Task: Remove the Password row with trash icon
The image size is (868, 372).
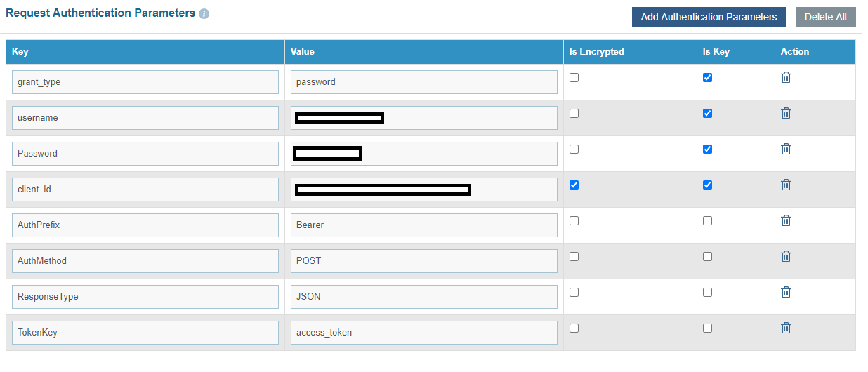Action: click(x=786, y=149)
